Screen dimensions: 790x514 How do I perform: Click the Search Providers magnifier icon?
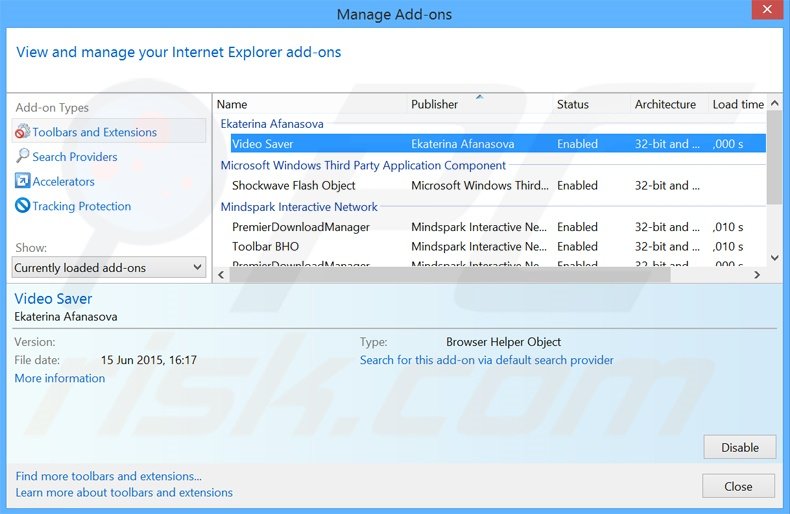[x=22, y=157]
